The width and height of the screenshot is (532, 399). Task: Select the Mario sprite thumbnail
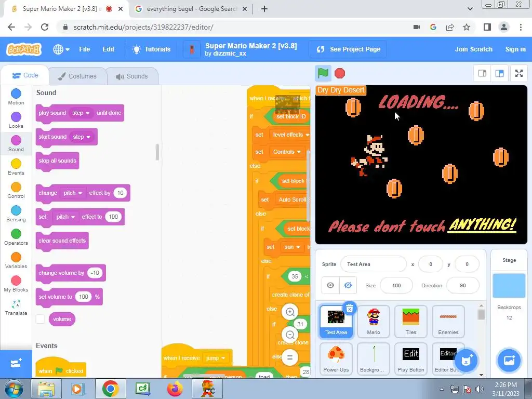(373, 321)
